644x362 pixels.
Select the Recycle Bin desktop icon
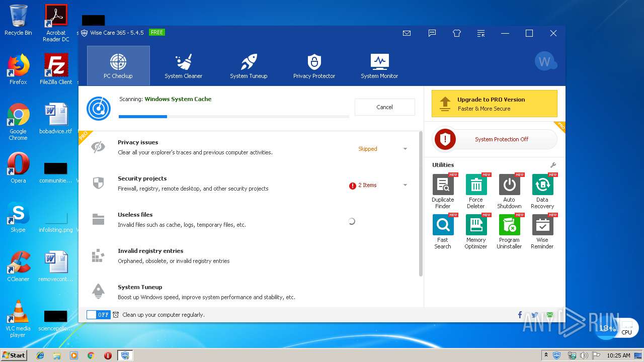18,20
